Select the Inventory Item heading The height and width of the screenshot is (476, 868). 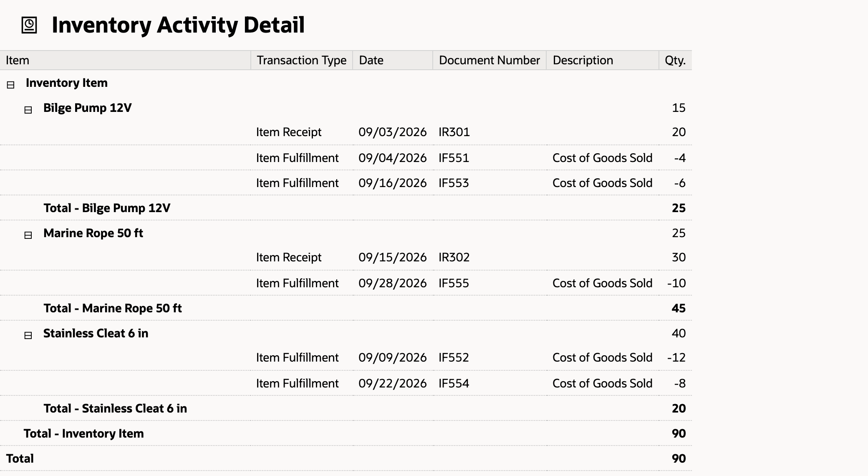(67, 83)
